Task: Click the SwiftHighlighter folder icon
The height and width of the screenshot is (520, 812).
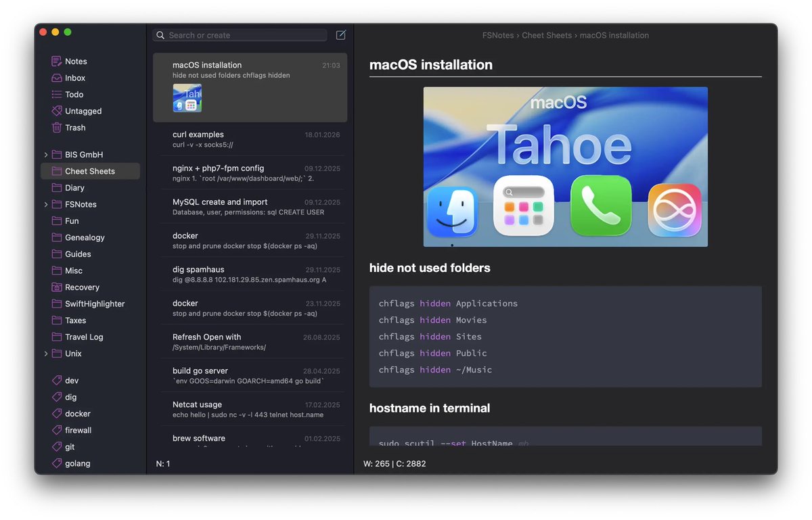Action: point(57,304)
